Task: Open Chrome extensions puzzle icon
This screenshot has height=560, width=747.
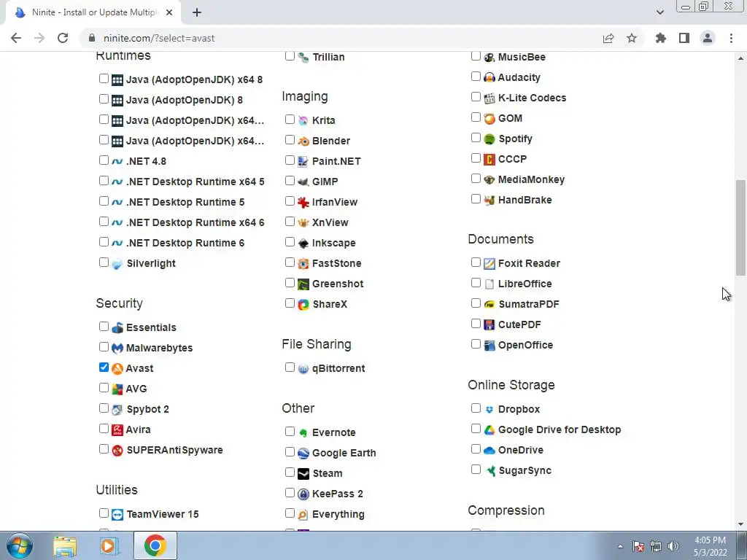Action: pyautogui.click(x=660, y=38)
